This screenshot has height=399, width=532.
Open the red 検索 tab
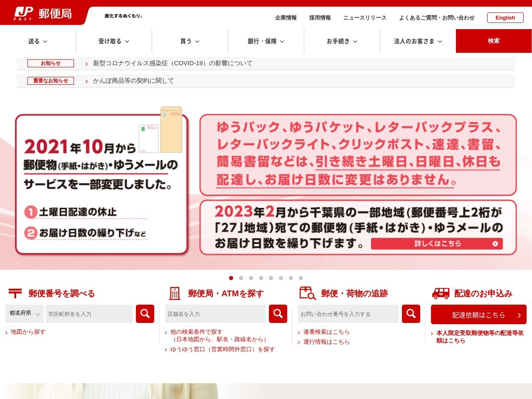494,41
